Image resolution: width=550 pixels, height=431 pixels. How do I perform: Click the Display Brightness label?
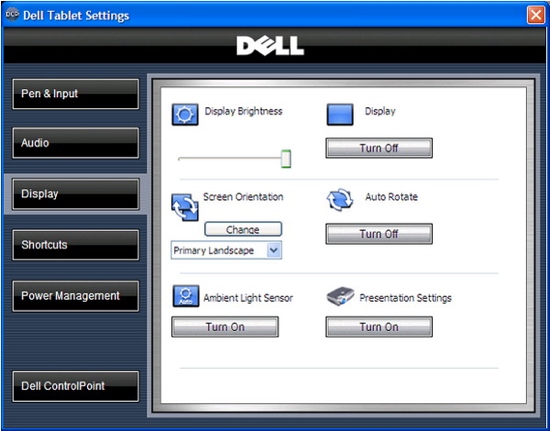click(x=243, y=111)
